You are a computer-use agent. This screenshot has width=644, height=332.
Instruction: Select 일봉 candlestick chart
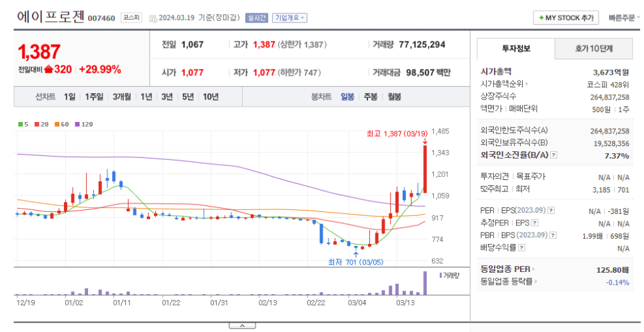pyautogui.click(x=347, y=97)
